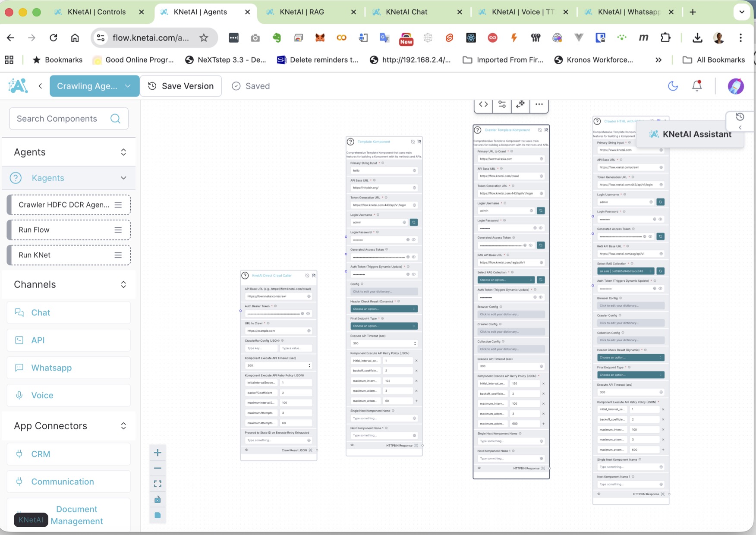Click the zoom in plus button on canvas
This screenshot has width=756, height=535.
pyautogui.click(x=157, y=453)
